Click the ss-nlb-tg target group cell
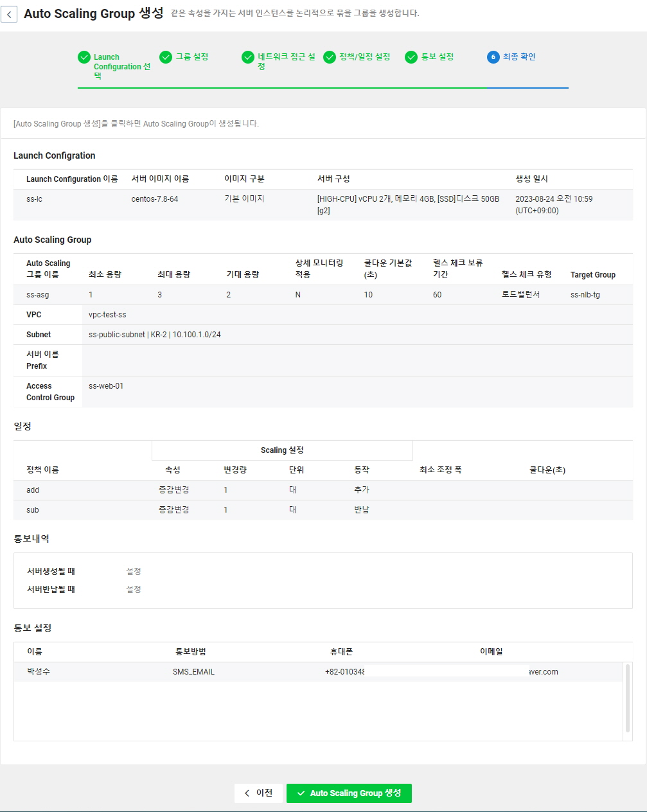The width and height of the screenshot is (647, 812). coord(585,295)
